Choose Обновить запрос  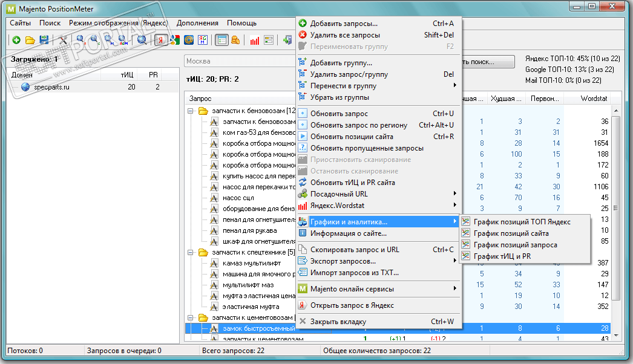(379, 114)
